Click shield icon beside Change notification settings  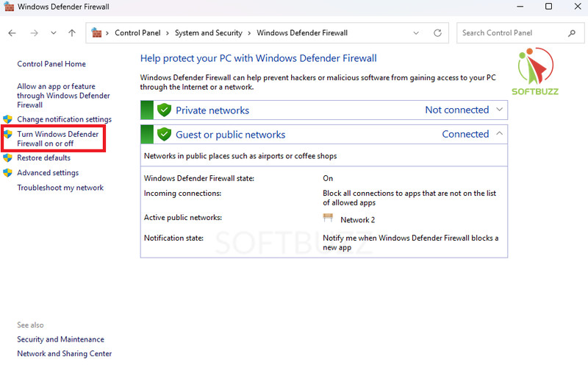coord(7,119)
